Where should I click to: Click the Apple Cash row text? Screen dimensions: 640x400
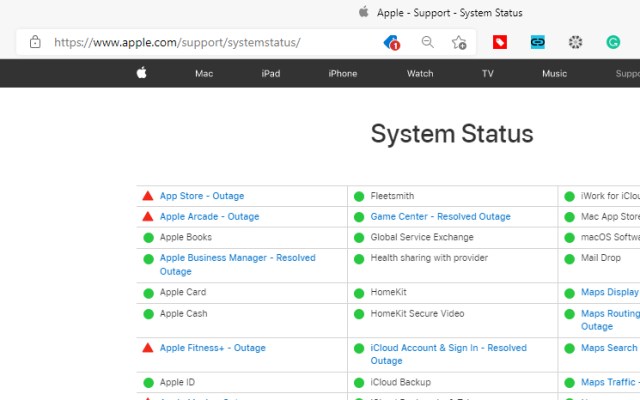click(183, 313)
